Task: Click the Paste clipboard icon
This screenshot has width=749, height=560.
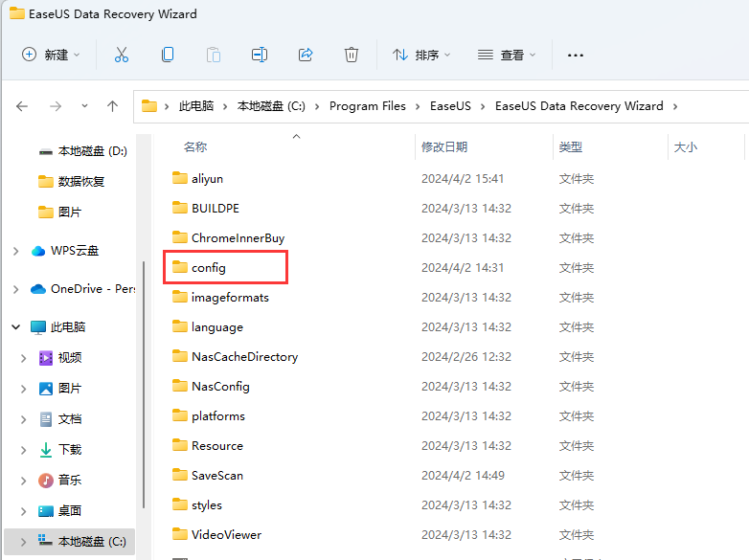Action: [213, 55]
